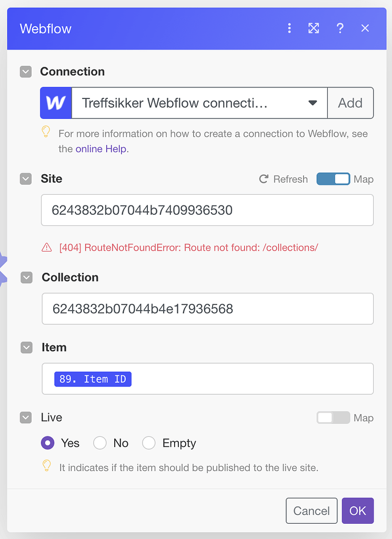Switch off the Map toggle for Site
The width and height of the screenshot is (392, 539).
[x=333, y=179]
